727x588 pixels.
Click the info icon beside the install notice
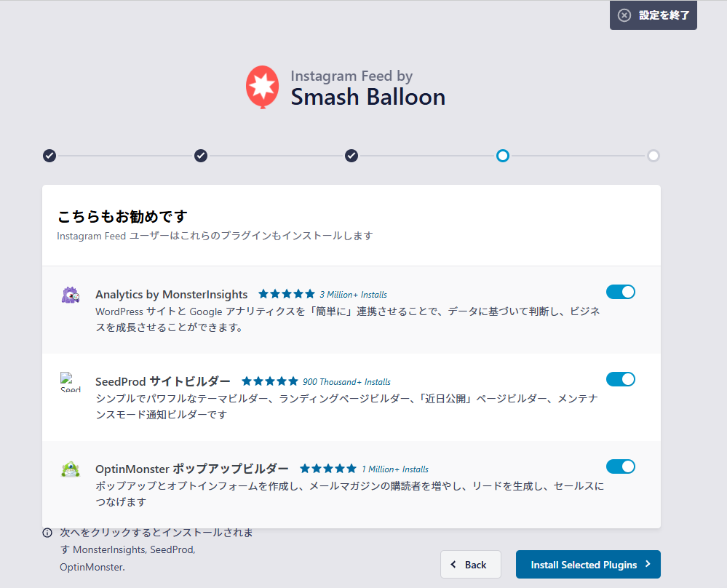(x=47, y=533)
